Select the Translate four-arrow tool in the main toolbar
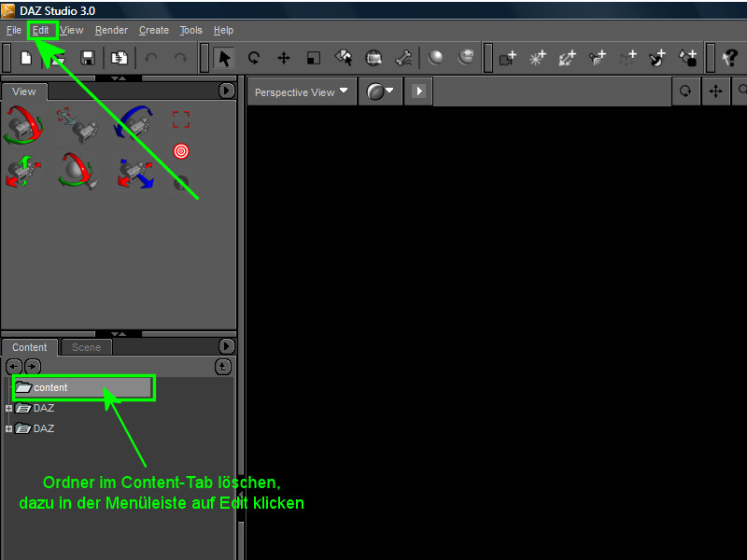 click(284, 58)
